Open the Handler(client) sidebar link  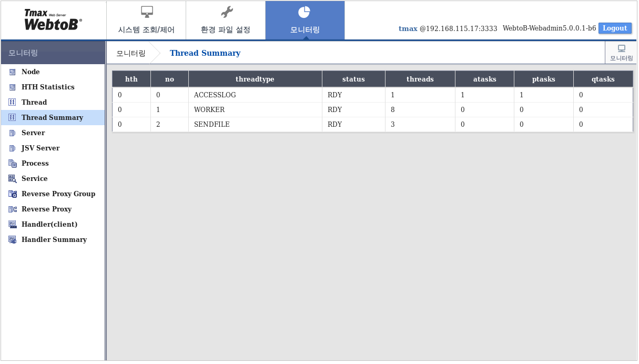(49, 225)
